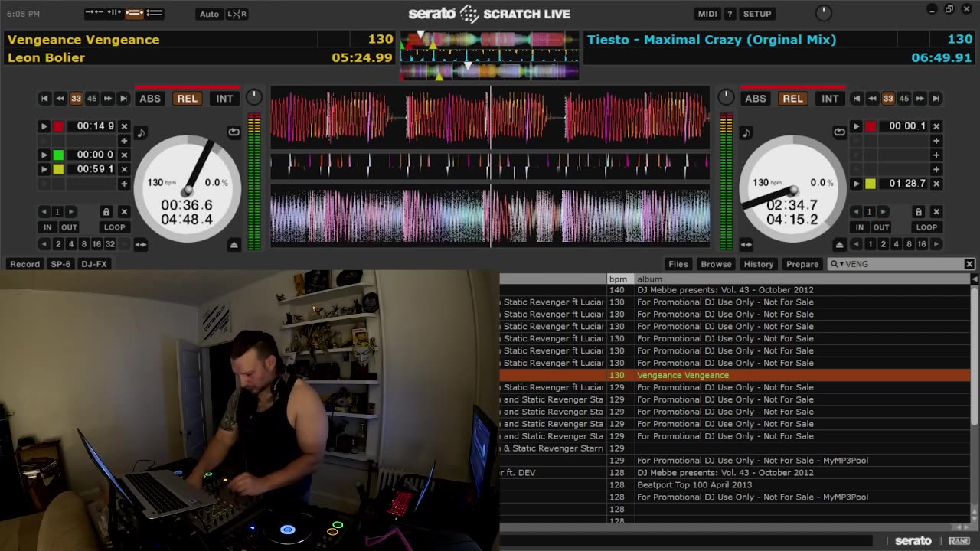Switch left deck to ABS mode
Image resolution: width=980 pixels, height=551 pixels.
click(150, 98)
